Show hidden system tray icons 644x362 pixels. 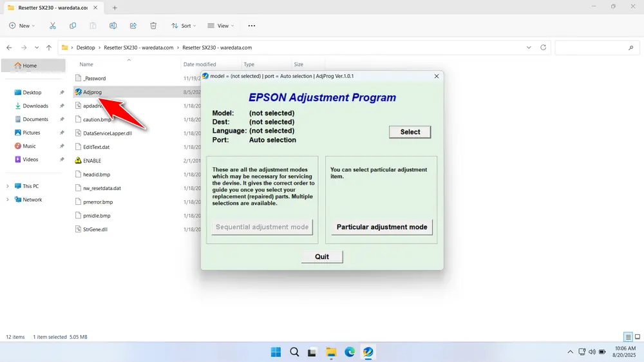(x=570, y=352)
